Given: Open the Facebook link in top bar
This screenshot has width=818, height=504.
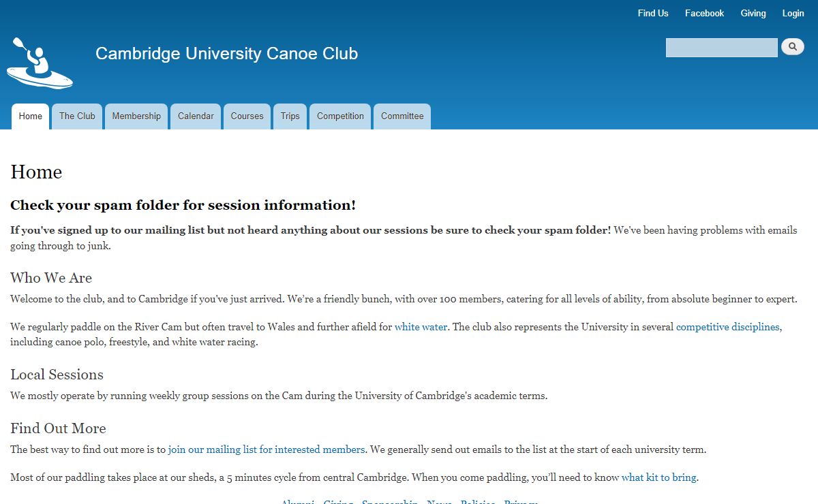Looking at the screenshot, I should click(704, 13).
